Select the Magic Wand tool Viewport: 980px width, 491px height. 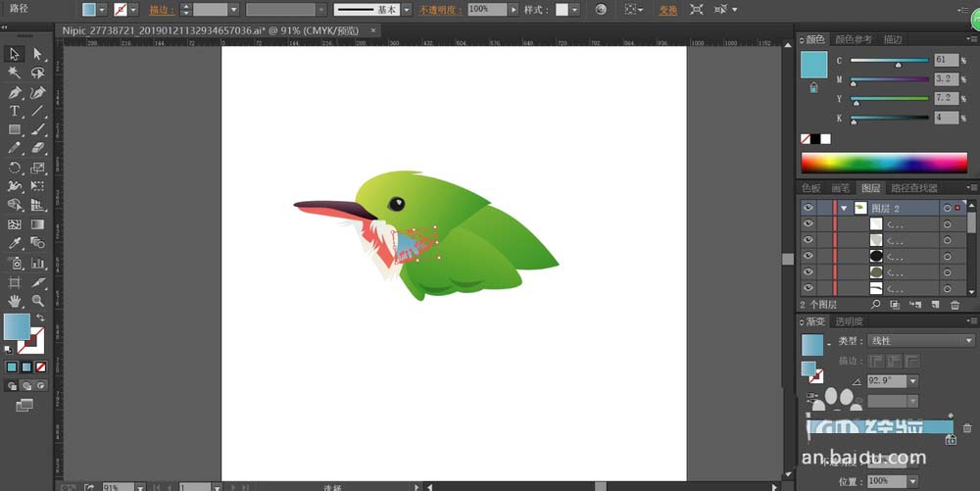click(x=15, y=74)
